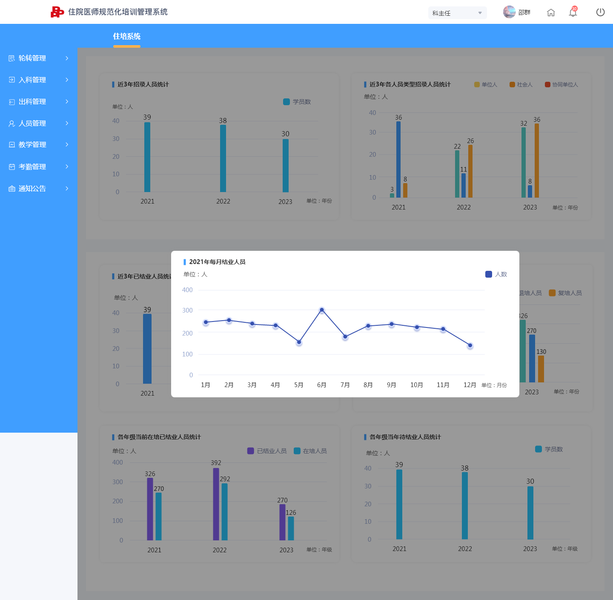Click the red system logo icon
Screen dimensions: 613x600
click(57, 12)
